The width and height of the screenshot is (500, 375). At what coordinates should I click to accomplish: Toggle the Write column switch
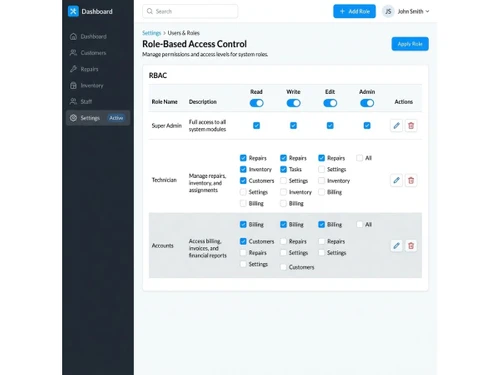click(x=293, y=103)
